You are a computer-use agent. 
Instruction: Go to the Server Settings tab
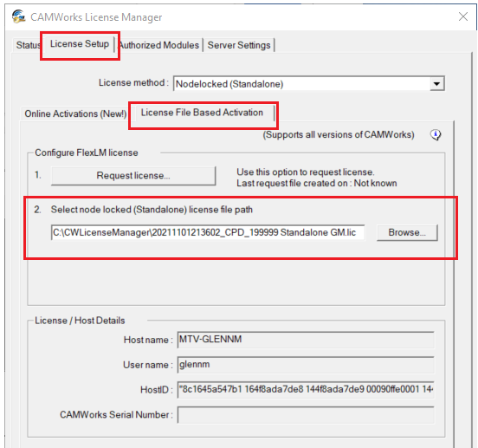pos(239,45)
